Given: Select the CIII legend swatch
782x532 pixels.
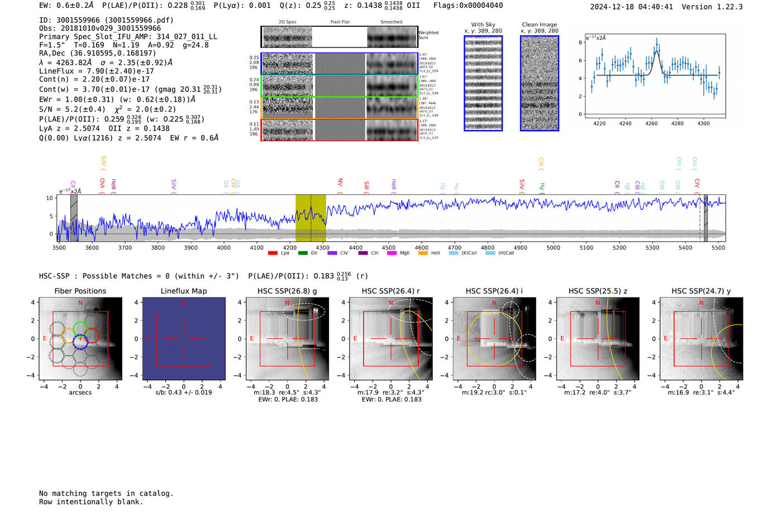Looking at the screenshot, I should [363, 253].
